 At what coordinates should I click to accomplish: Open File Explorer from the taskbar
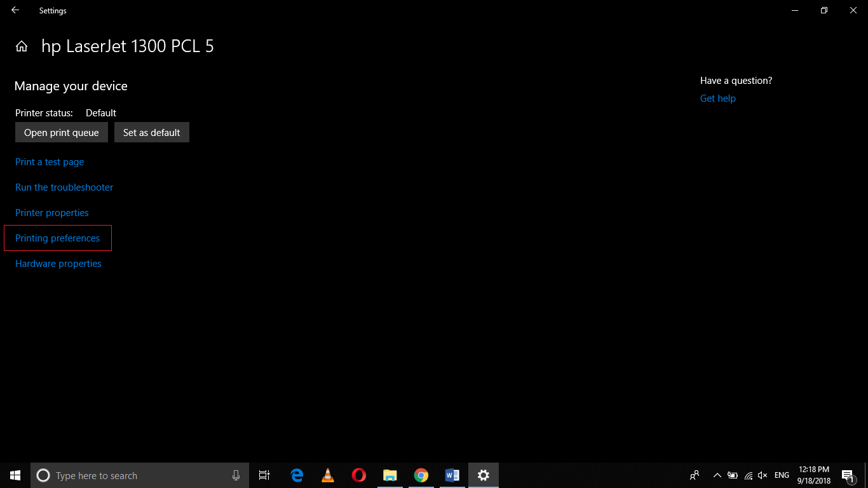[x=390, y=475]
